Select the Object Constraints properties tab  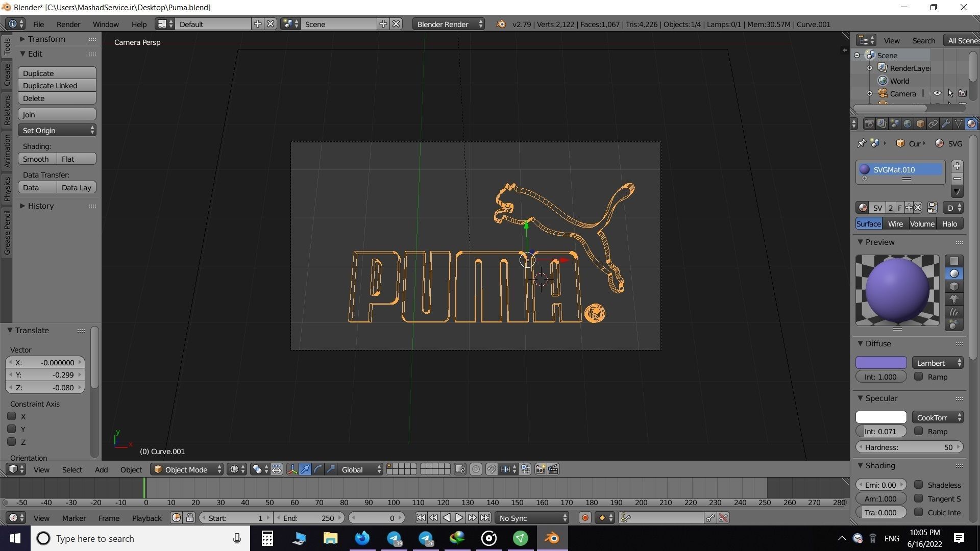pos(934,124)
